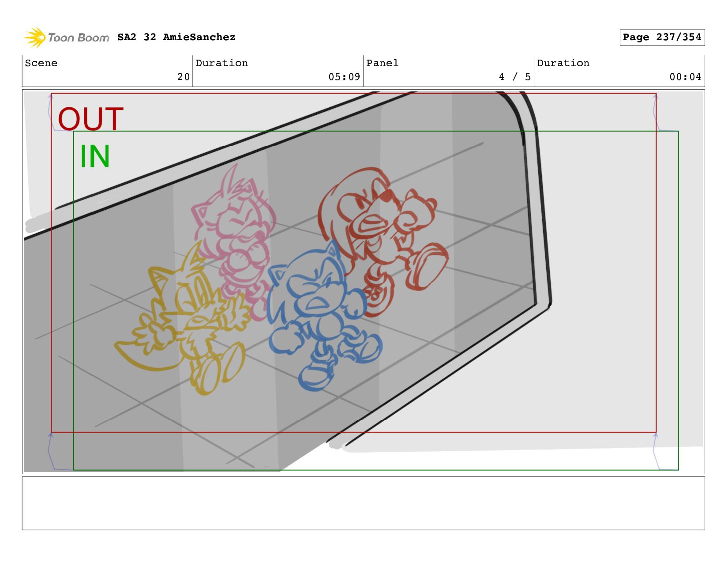Click the blue Sonic character sketch
728x563 pixels.
[x=324, y=316]
